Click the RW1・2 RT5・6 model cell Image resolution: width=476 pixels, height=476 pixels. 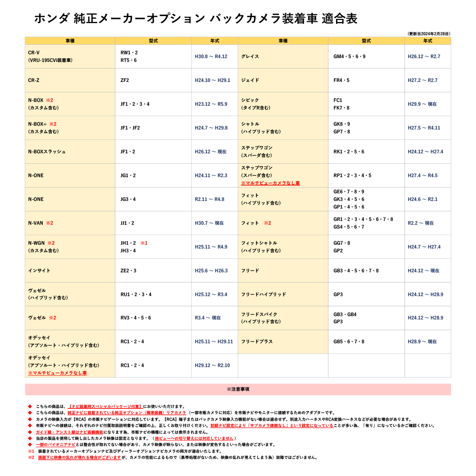[x=153, y=57]
